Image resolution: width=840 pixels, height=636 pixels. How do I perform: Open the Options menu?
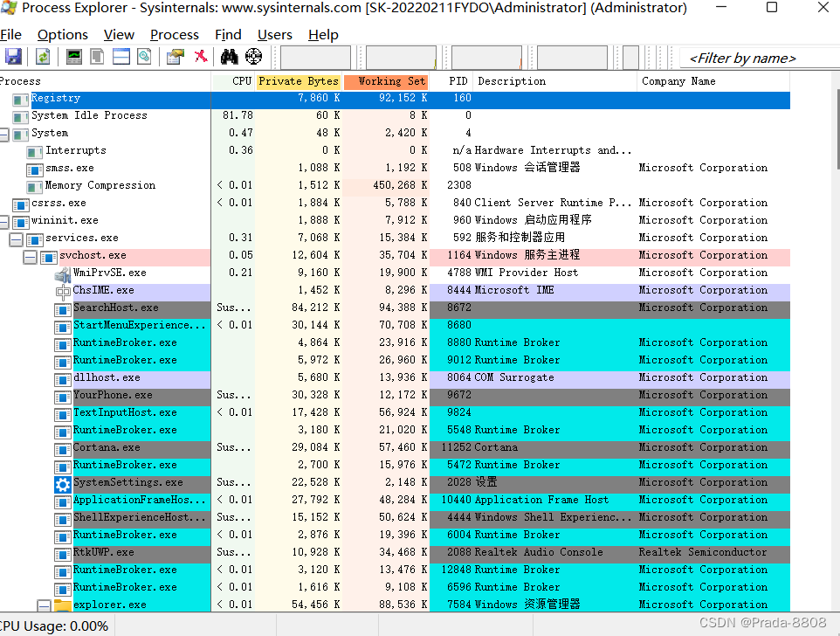(x=63, y=35)
